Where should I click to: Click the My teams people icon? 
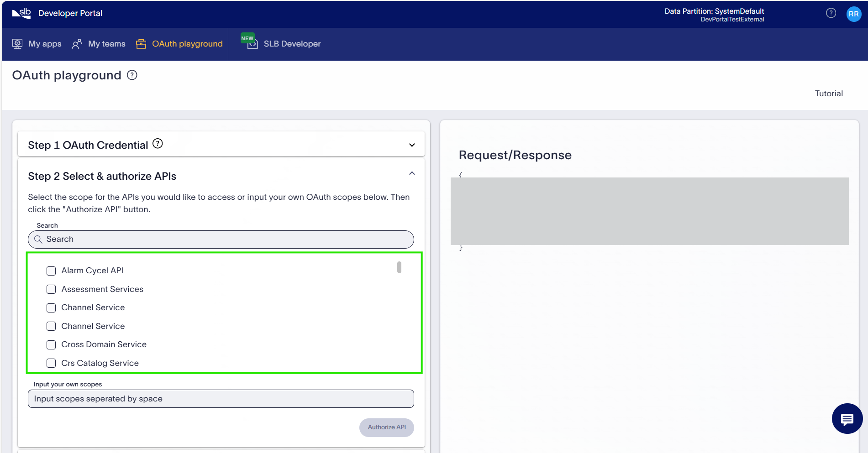pos(77,44)
